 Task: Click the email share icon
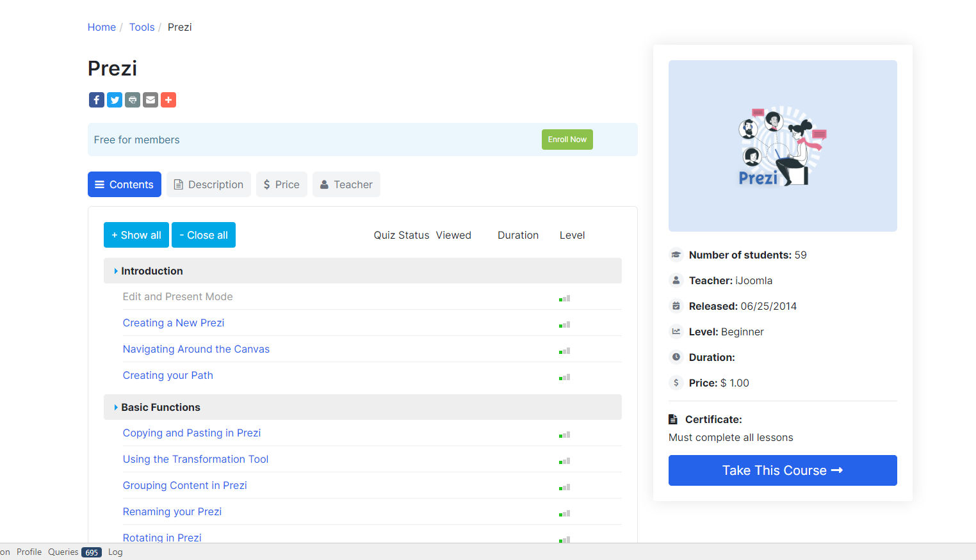click(150, 100)
